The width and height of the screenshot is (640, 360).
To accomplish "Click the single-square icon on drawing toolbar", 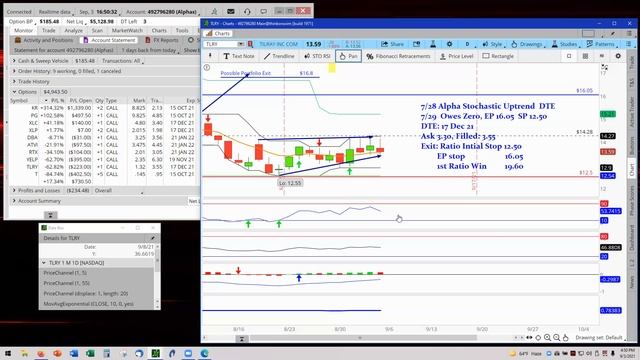I will point(569,56).
